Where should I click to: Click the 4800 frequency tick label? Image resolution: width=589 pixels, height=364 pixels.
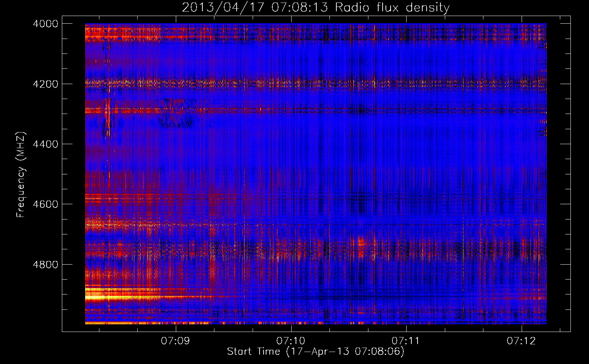[x=46, y=264]
